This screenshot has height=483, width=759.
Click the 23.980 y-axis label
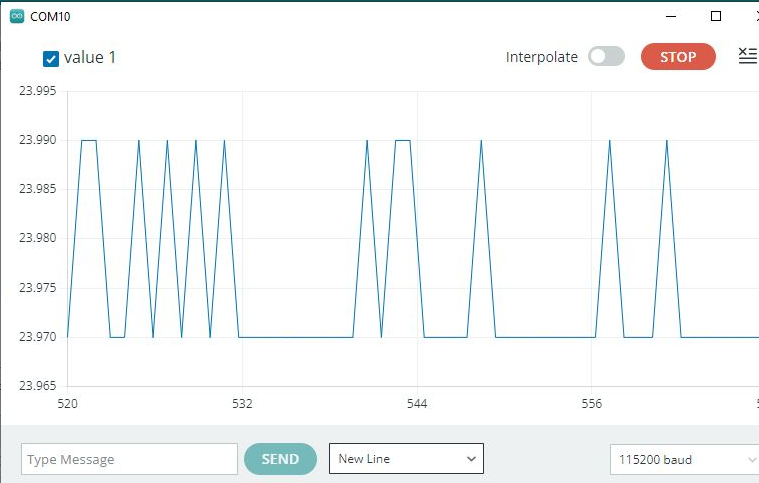pos(38,238)
